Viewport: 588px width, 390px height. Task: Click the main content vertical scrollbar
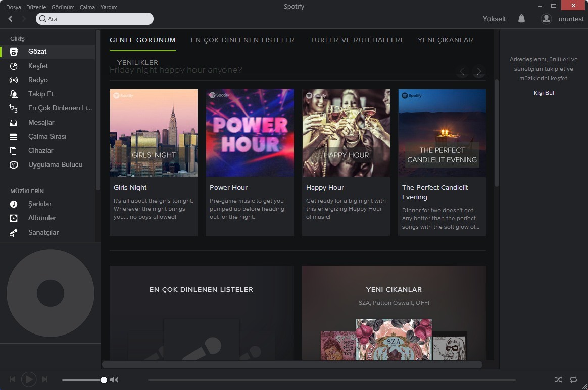coord(497,133)
